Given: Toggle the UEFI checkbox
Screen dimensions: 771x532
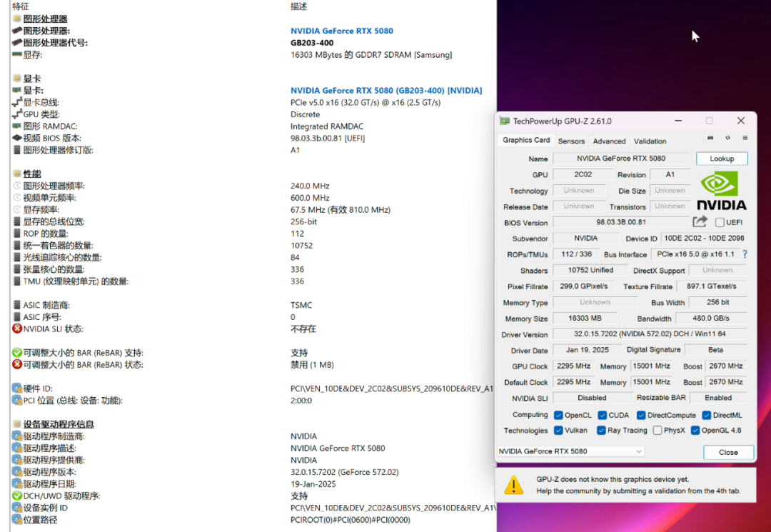Looking at the screenshot, I should [720, 222].
